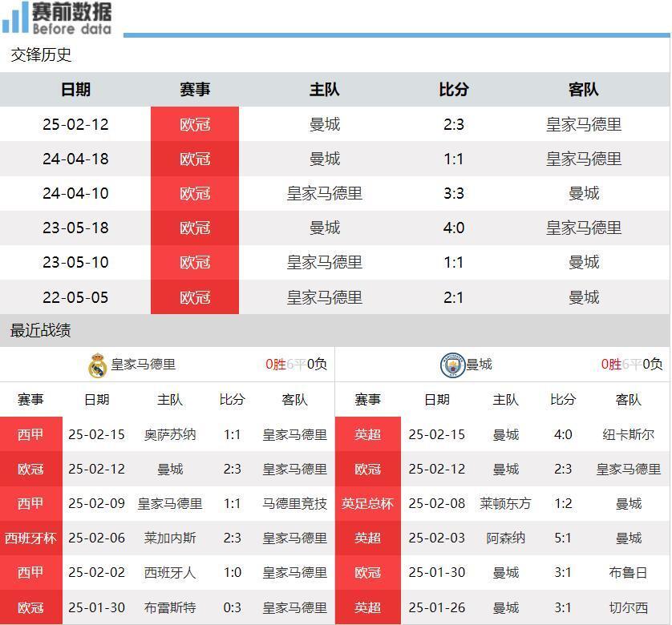Click 欧冠 tag on the 布鲁日 row
The height and width of the screenshot is (625, 672).
(368, 573)
